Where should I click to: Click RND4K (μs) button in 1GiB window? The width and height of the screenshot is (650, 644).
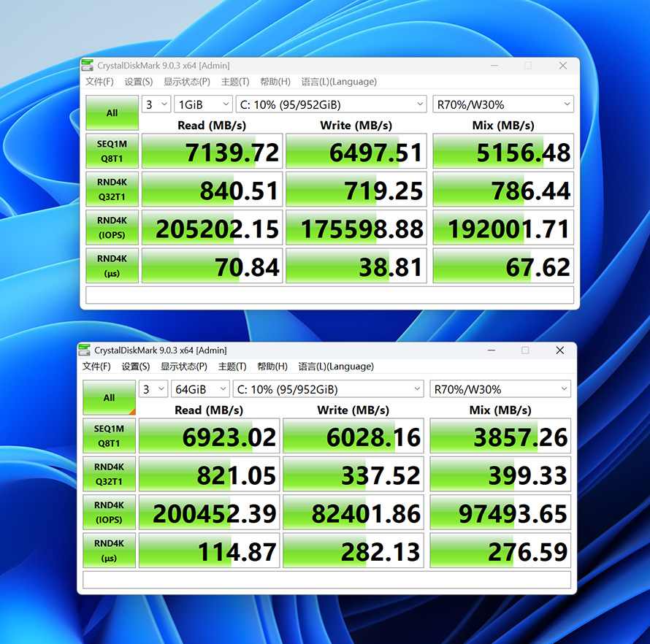coord(112,266)
